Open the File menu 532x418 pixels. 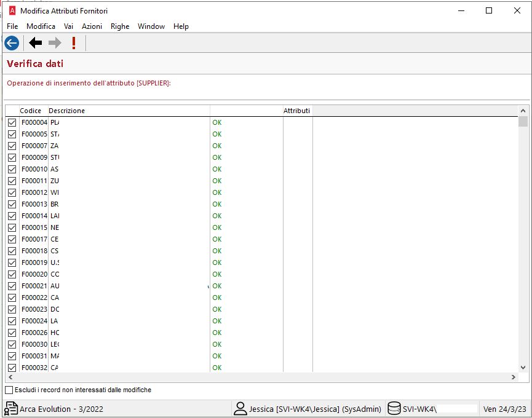point(12,26)
